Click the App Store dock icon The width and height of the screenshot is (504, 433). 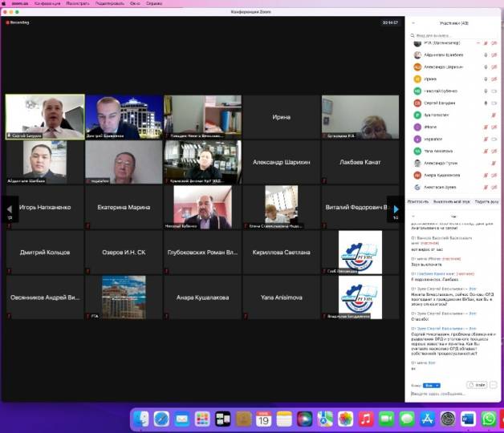click(x=427, y=419)
